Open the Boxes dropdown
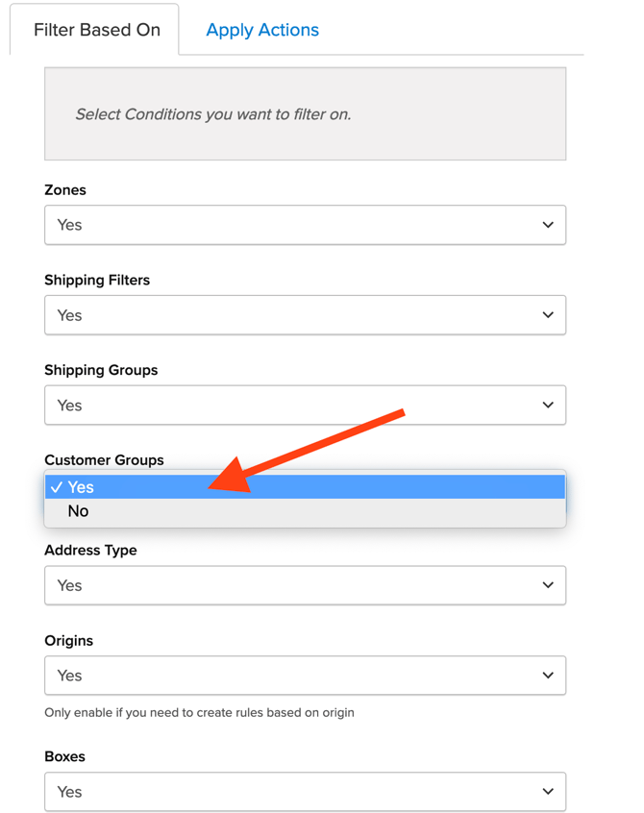This screenshot has width=644, height=813. point(305,792)
